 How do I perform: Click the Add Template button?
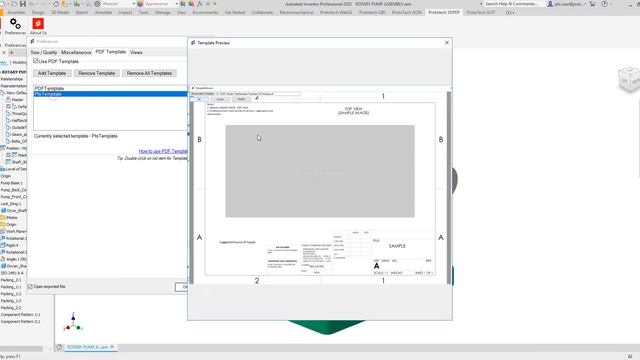pyautogui.click(x=52, y=73)
